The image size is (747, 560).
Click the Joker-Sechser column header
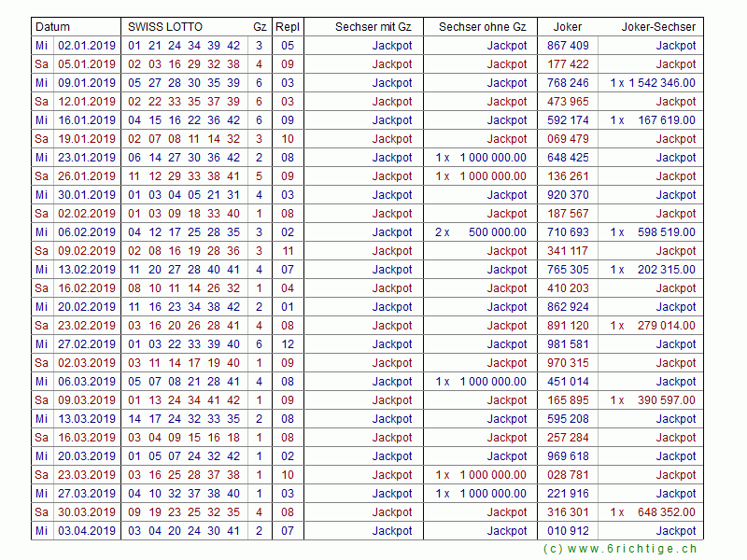(658, 27)
